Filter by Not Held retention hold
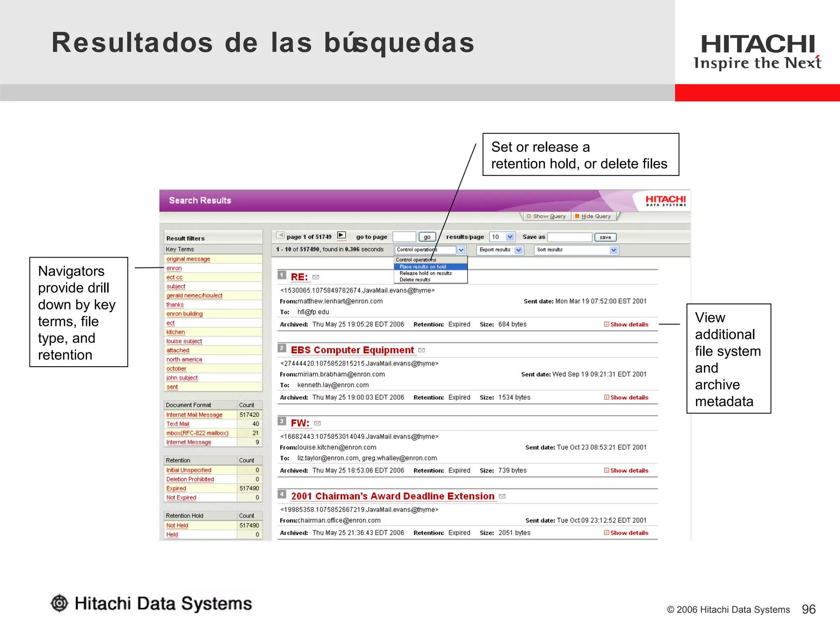840x630 pixels. (x=177, y=525)
